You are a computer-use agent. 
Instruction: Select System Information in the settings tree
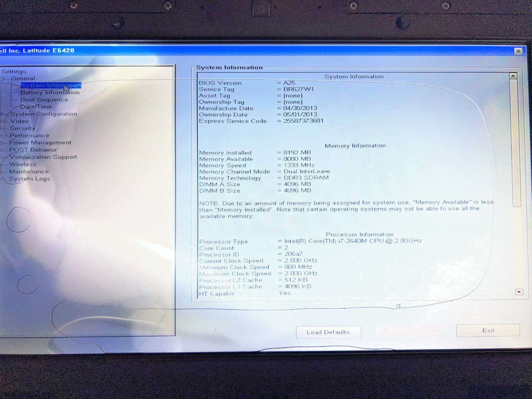[51, 85]
